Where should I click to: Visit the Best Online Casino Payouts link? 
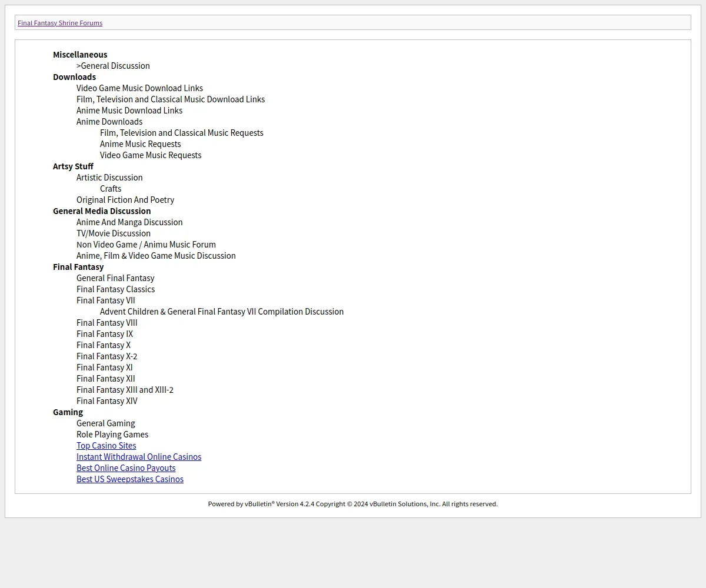(126, 468)
